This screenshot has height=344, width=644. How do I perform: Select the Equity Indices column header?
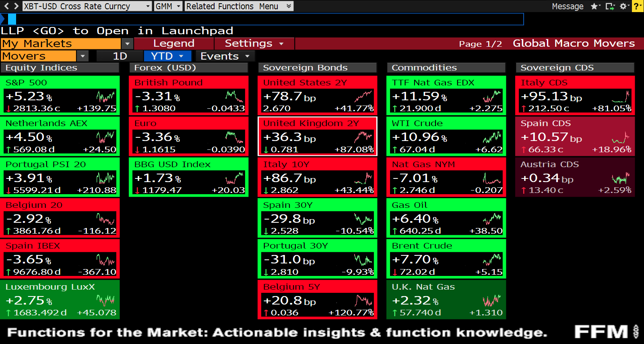(60, 68)
